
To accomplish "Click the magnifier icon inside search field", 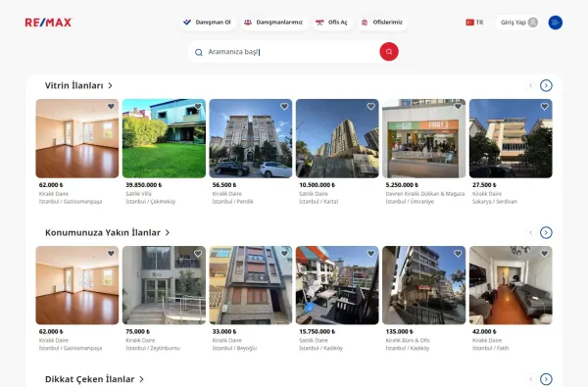I will coord(199,53).
